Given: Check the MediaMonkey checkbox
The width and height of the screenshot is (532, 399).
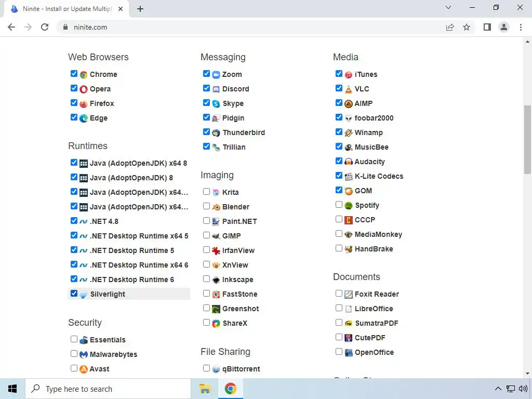Looking at the screenshot, I should pyautogui.click(x=339, y=233).
